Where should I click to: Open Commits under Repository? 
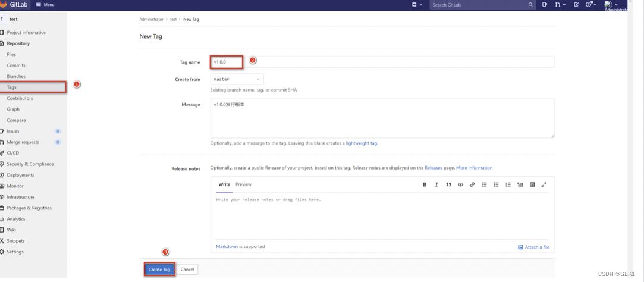tap(16, 65)
